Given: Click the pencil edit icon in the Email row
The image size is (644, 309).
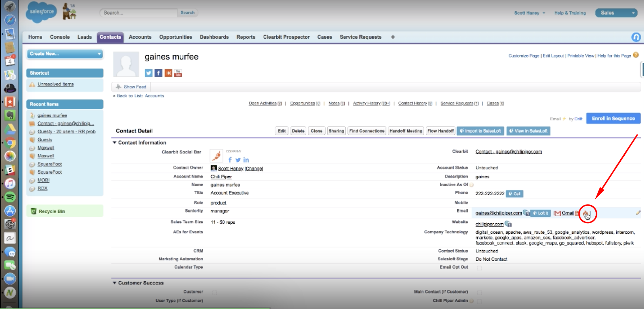Looking at the screenshot, I should (638, 212).
